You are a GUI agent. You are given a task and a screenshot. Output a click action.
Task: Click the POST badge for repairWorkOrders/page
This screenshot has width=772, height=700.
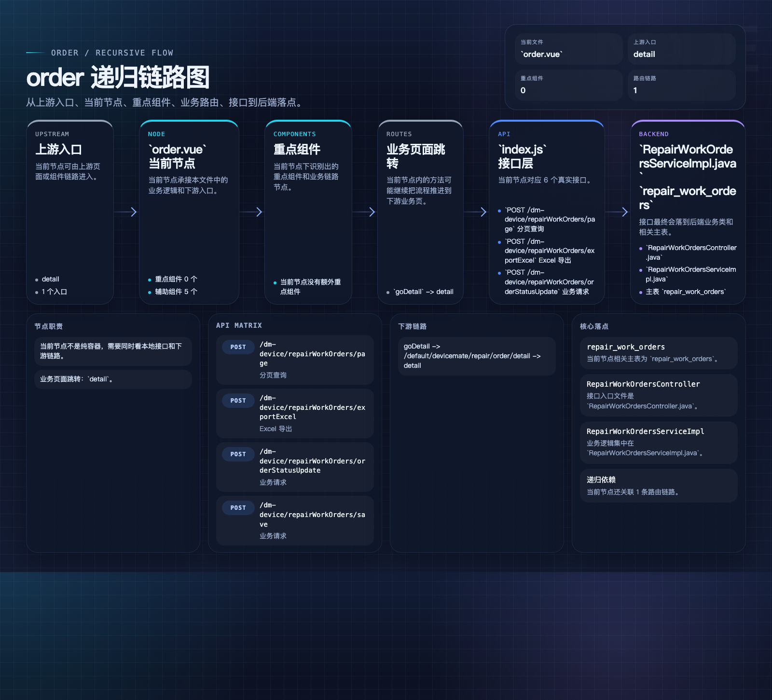[238, 347]
